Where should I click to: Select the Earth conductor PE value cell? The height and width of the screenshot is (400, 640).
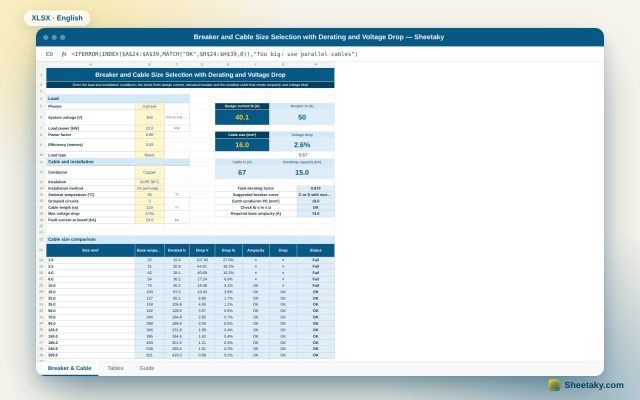tap(316, 201)
